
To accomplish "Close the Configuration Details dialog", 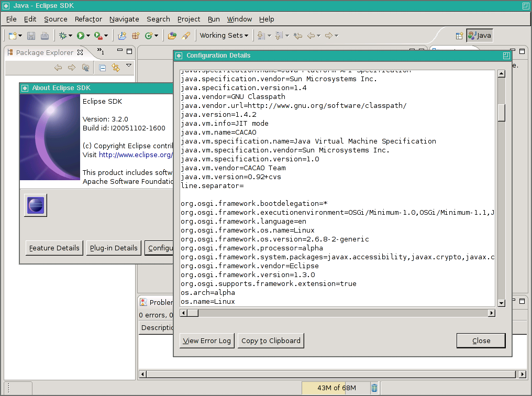I will (481, 340).
